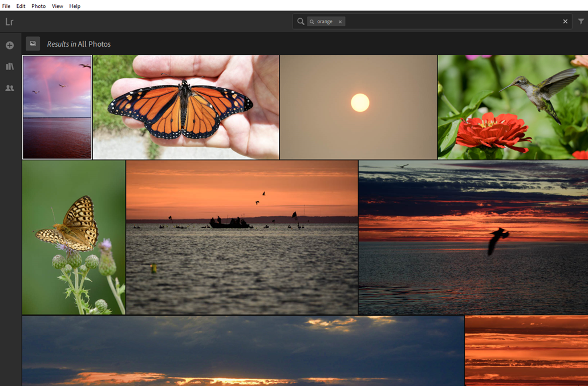Open the filter funnel icon

click(581, 21)
